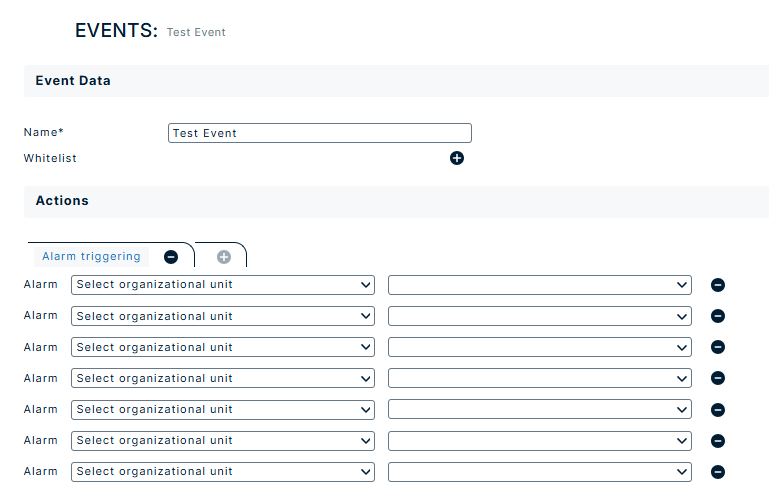Expand the empty alarm dropdown in sixth row
Screen dimensions: 769x490
tap(539, 440)
